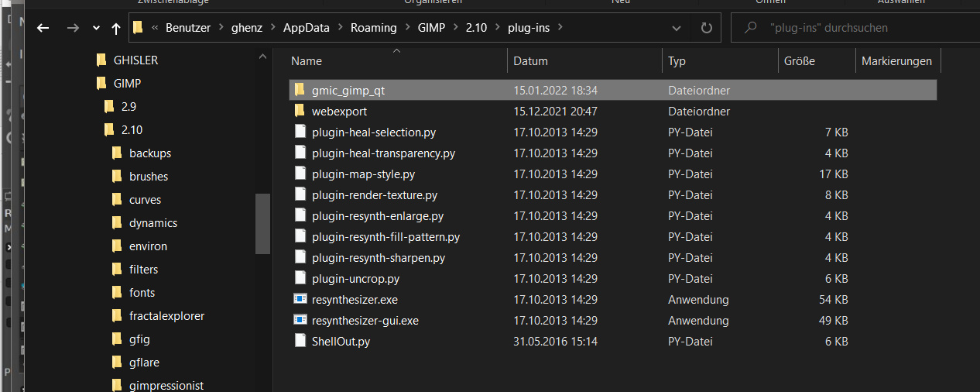This screenshot has height=392, width=980.
Task: Select the gmic_gimp_qt folder icon
Action: pyautogui.click(x=300, y=91)
